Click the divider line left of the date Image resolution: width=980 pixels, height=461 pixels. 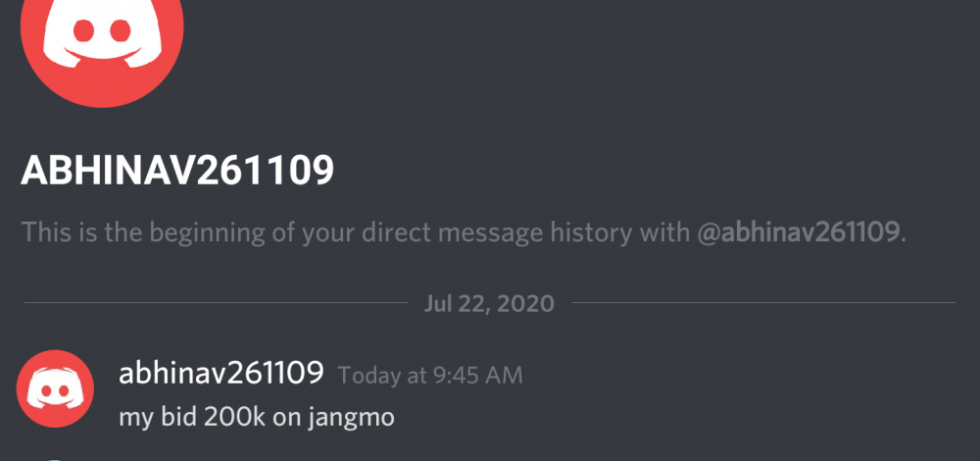click(x=216, y=303)
